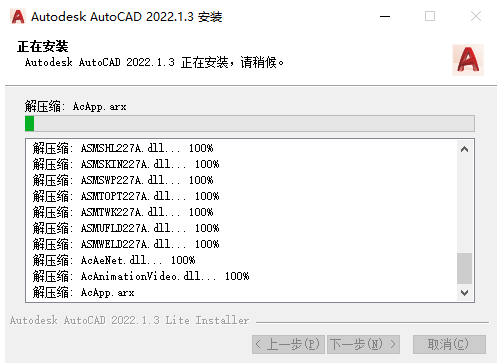
Task: Click the 上一步(P) back button
Action: [288, 344]
